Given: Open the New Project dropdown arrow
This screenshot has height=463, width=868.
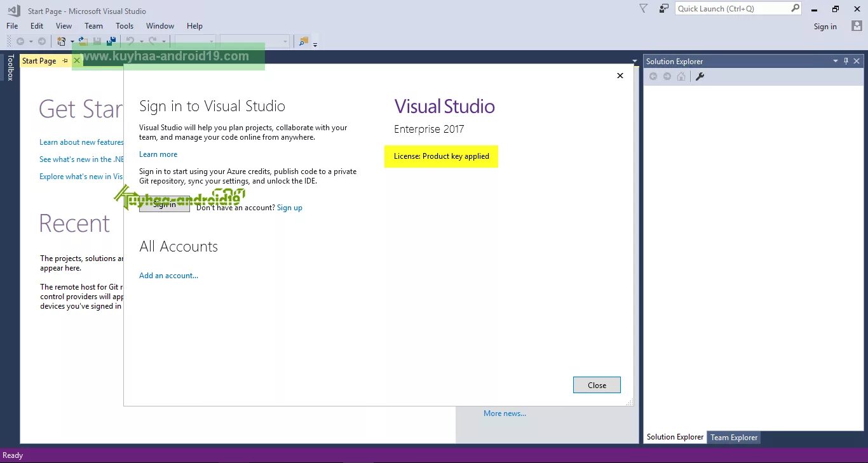Looking at the screenshot, I should click(x=72, y=42).
